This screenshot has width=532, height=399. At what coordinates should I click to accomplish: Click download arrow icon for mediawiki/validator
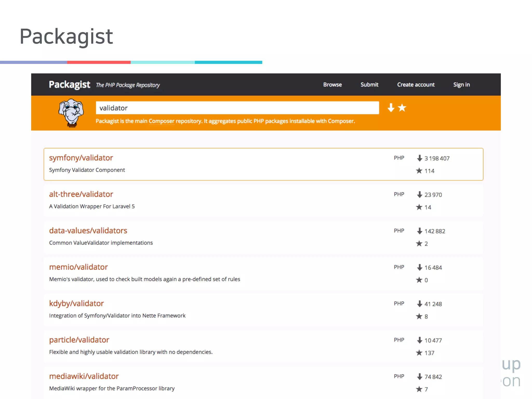click(x=419, y=377)
